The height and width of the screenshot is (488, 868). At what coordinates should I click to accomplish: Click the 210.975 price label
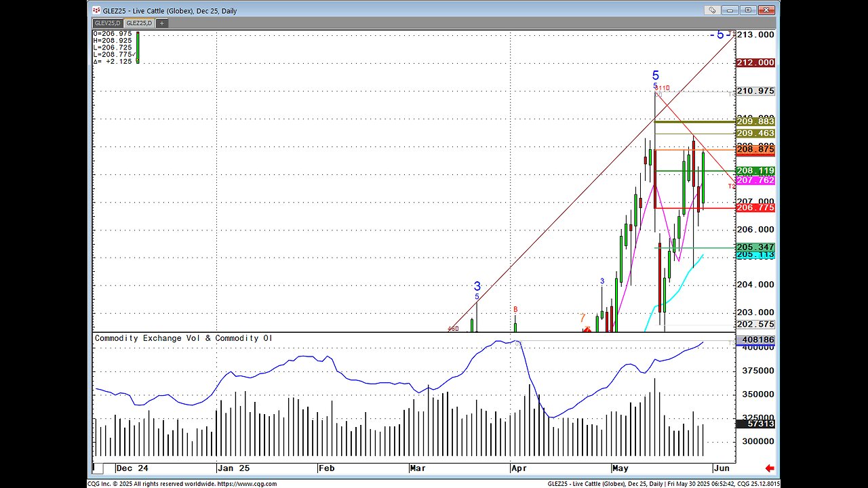tap(755, 91)
